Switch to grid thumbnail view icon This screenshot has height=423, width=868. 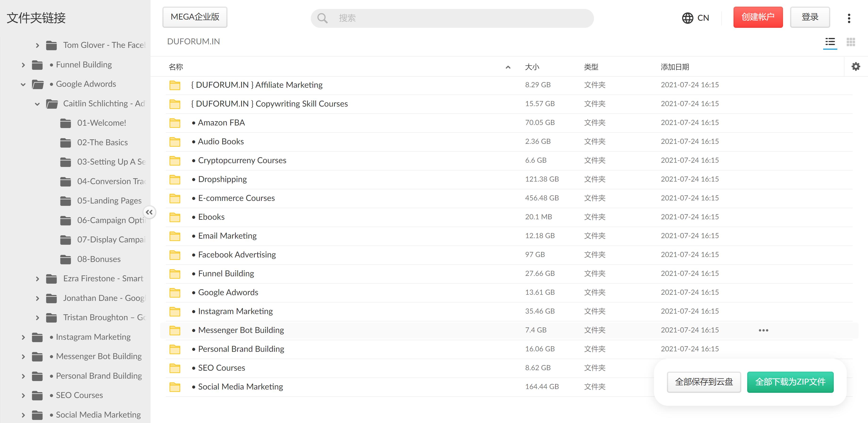(x=851, y=42)
